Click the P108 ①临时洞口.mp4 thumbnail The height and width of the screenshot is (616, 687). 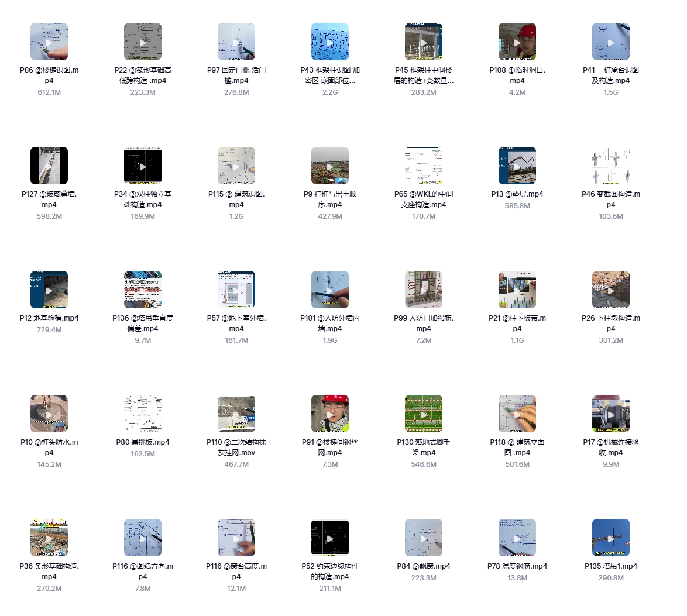click(517, 42)
